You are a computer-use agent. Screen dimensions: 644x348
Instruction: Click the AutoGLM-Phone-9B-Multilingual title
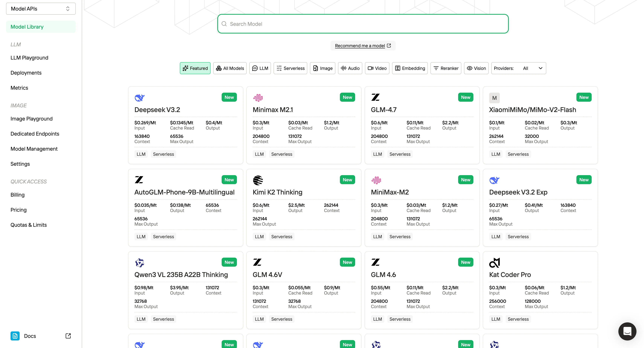184,192
